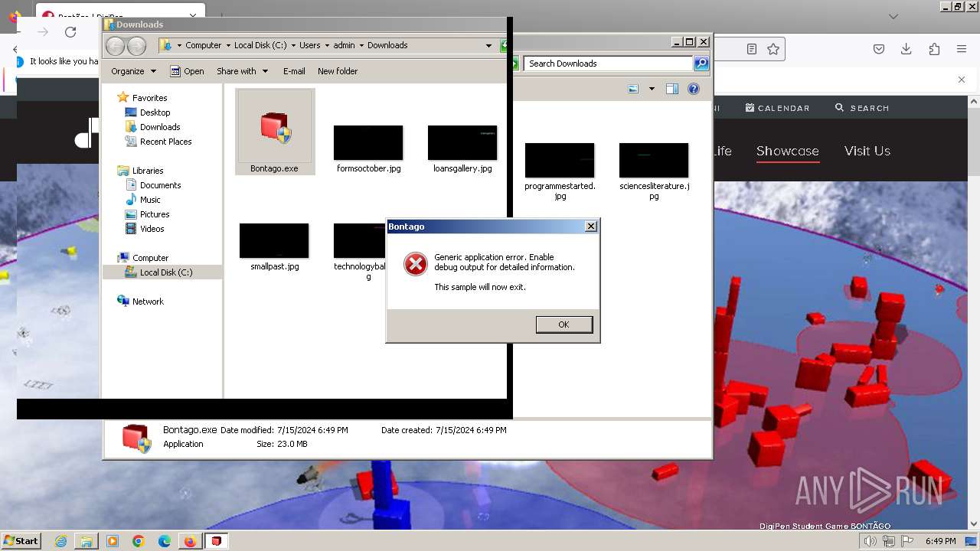This screenshot has height=551, width=980.
Task: Click the Open toolbar button in Explorer
Action: click(187, 71)
